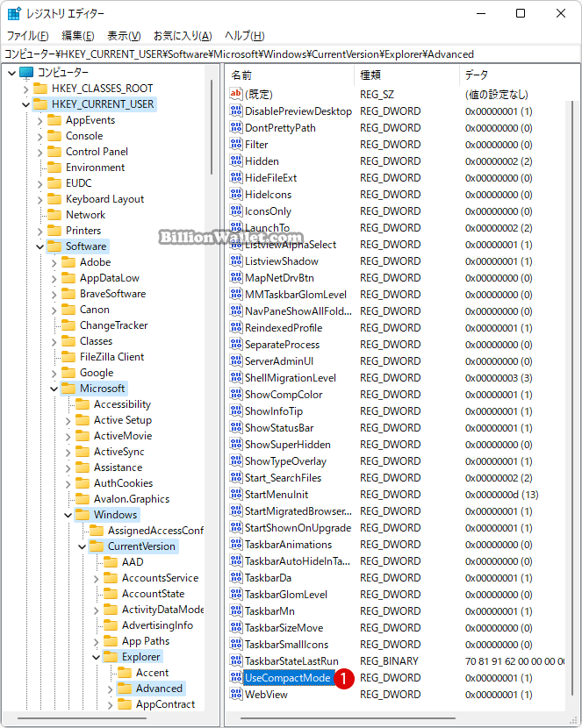The height and width of the screenshot is (728, 582).
Task: Collapse the HKEY_CURRENT_USER key
Action: coord(26,104)
